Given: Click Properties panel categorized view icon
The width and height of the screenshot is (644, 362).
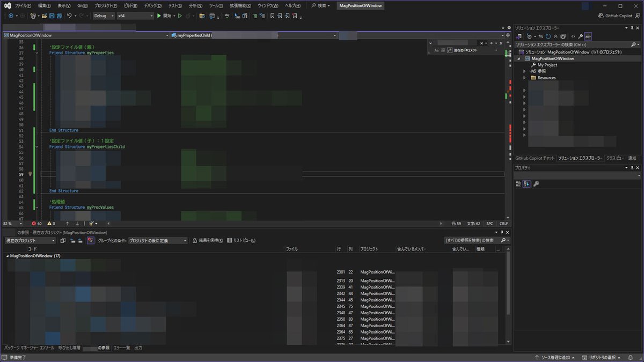Looking at the screenshot, I should point(518,183).
